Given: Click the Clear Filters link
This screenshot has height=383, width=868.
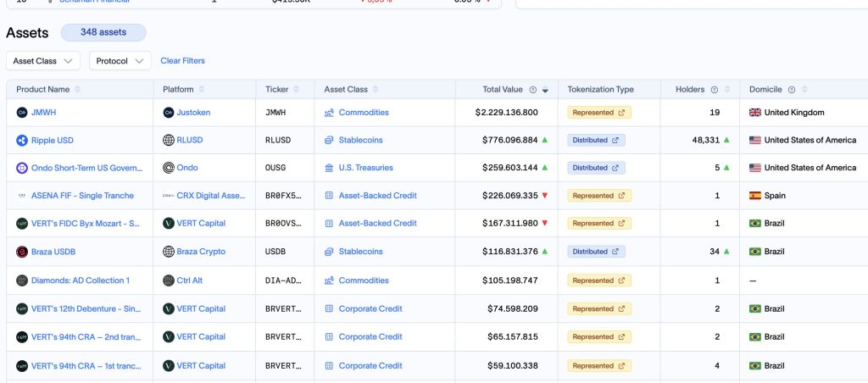Looking at the screenshot, I should 183,61.
